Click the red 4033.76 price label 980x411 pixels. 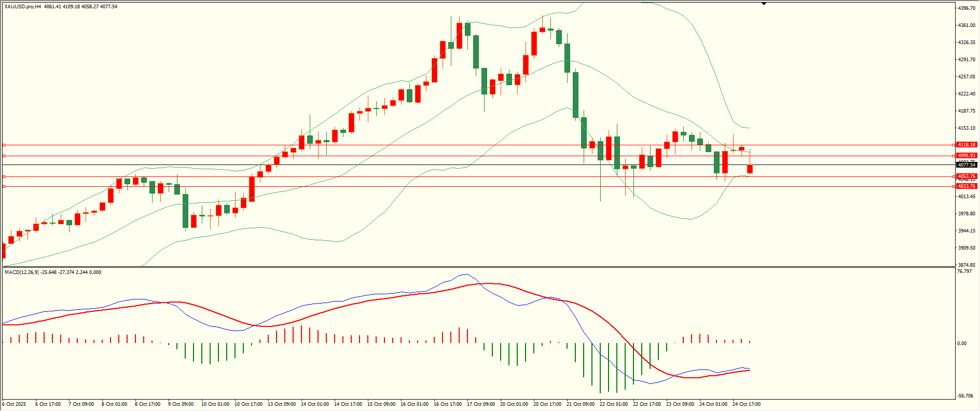(967, 186)
